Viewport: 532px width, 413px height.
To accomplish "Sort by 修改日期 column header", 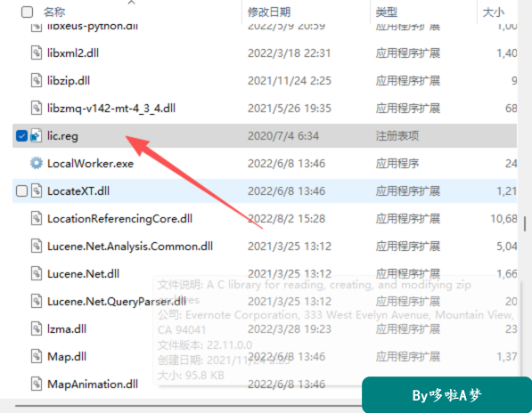I will [269, 12].
